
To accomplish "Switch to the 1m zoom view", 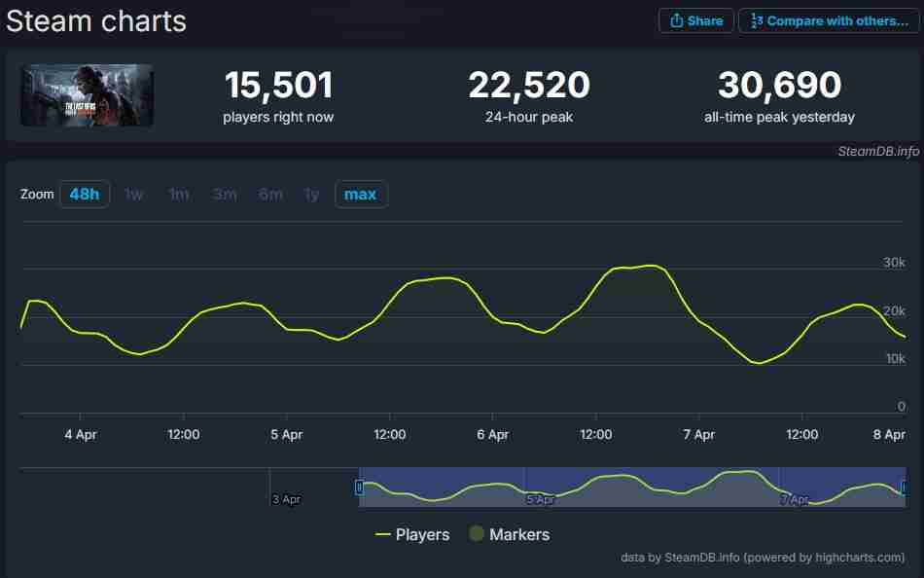I will pos(179,194).
